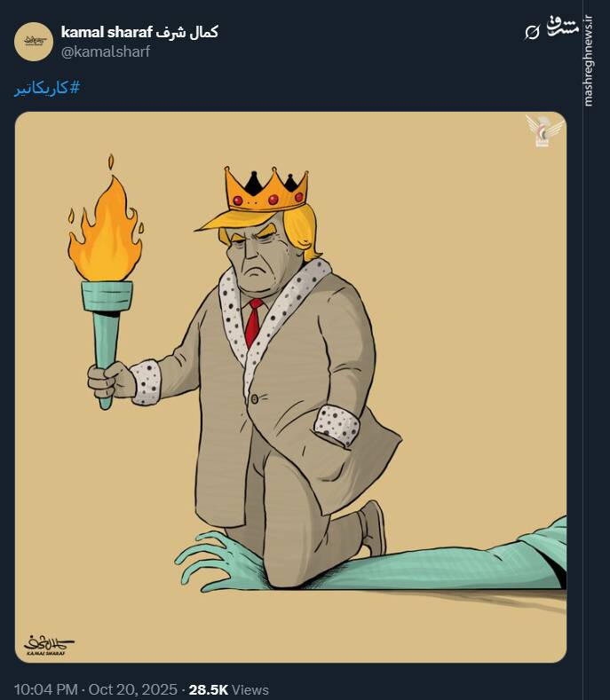610x700 pixels.
Task: Click the golden crown in the cartoon
Action: 265,188
